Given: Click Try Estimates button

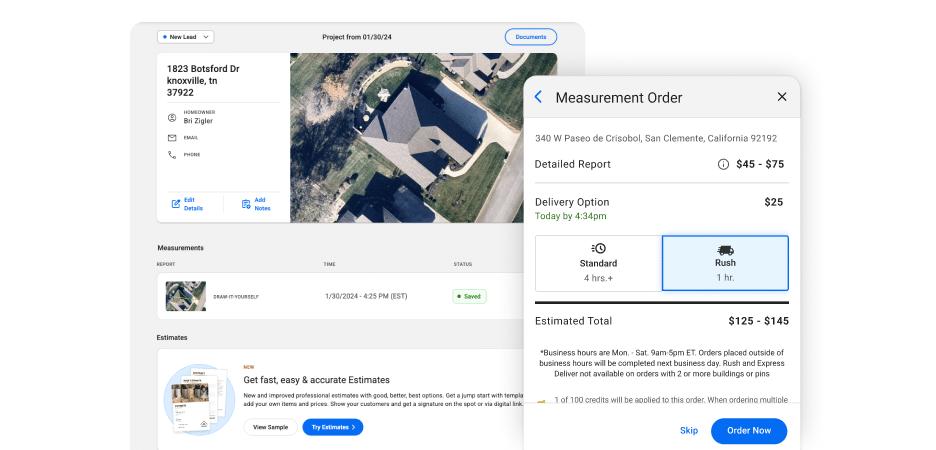Looking at the screenshot, I should (332, 427).
